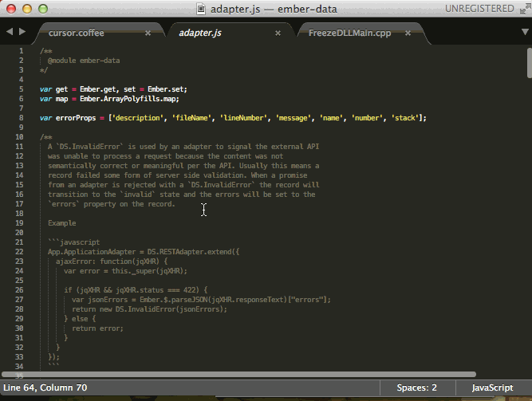Click the '@module ember-data' comment
532x401 pixels.
[x=84, y=61]
